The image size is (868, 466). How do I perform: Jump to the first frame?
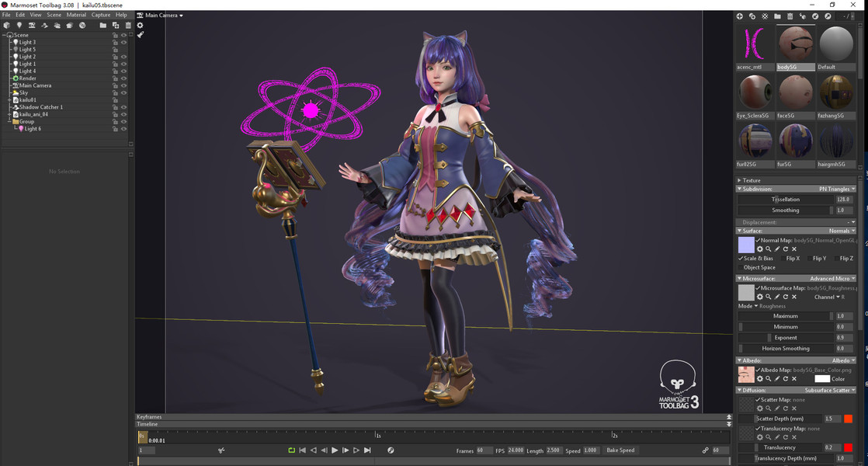[x=302, y=450]
